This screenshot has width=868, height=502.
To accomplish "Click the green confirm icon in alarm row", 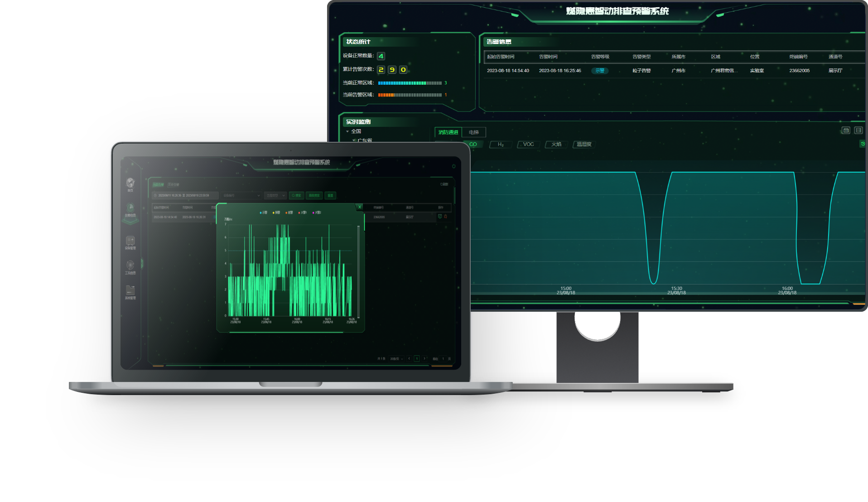I will [439, 217].
